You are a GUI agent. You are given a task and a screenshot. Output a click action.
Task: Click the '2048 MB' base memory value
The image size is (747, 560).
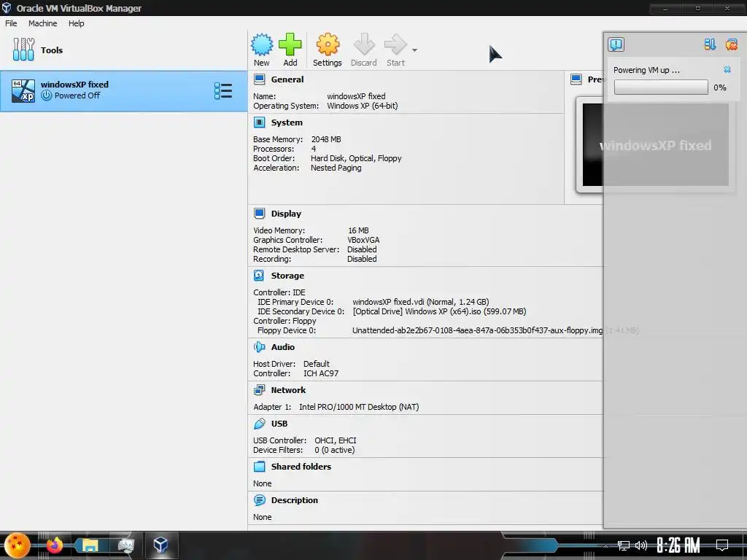pyautogui.click(x=326, y=139)
